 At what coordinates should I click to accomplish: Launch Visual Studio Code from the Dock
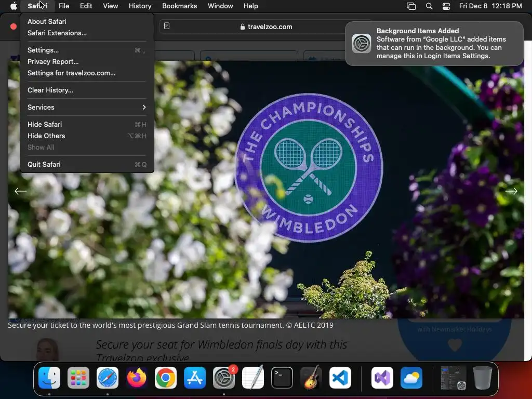point(340,378)
